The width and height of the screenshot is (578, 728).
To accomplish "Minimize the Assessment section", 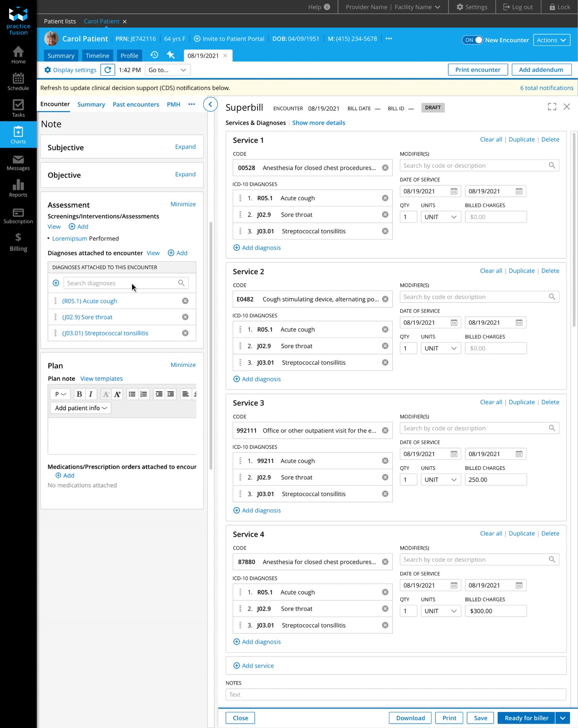I will click(183, 204).
